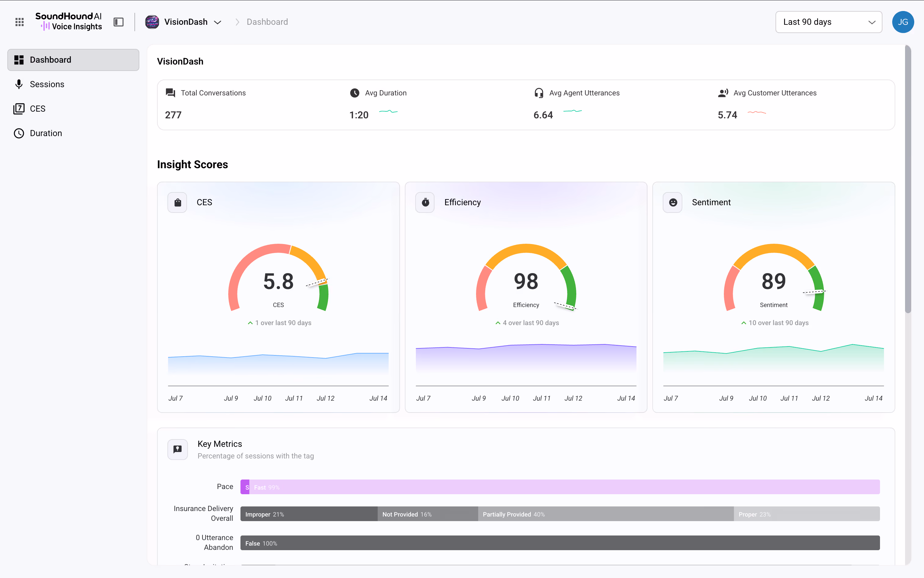This screenshot has width=924, height=578.
Task: Click the VisionDash project avatar
Action: (x=152, y=22)
